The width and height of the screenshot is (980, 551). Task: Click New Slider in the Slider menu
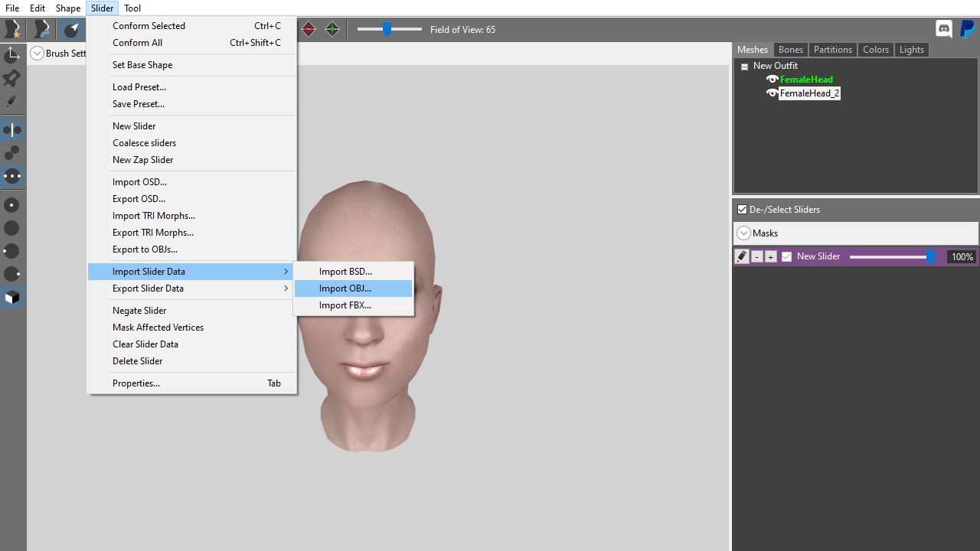pos(191,126)
